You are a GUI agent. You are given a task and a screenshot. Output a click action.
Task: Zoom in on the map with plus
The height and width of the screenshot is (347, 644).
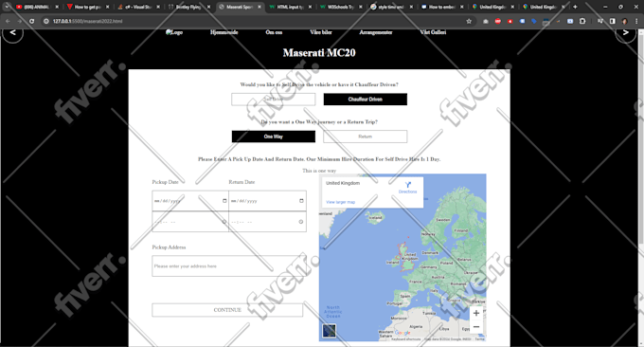click(x=476, y=313)
